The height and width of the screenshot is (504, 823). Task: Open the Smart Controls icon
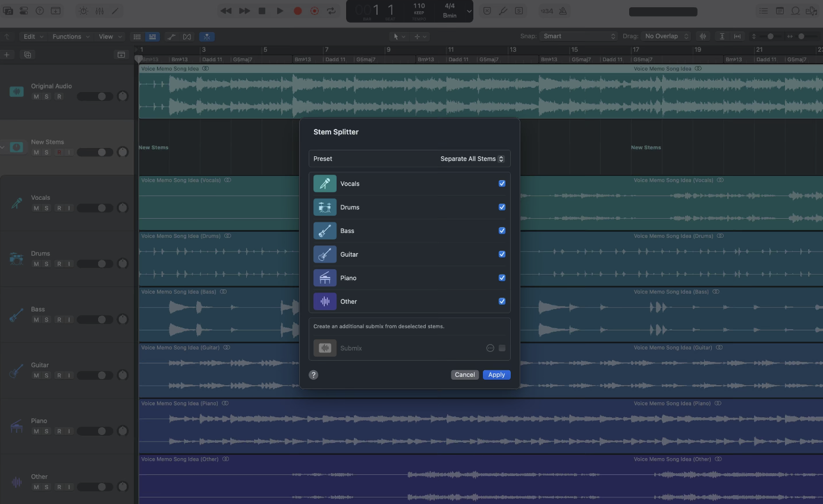coord(83,11)
